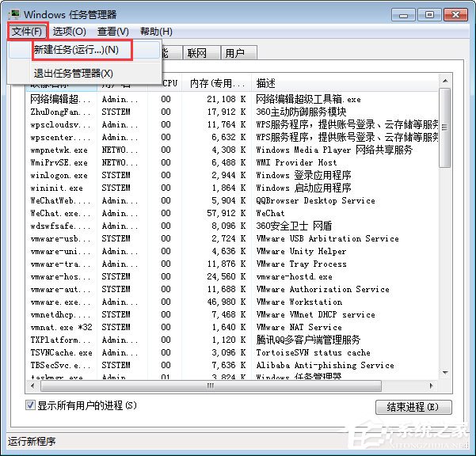Click the vertical scrollbar thumb
Screen dimensions: 476x456
(x=445, y=127)
